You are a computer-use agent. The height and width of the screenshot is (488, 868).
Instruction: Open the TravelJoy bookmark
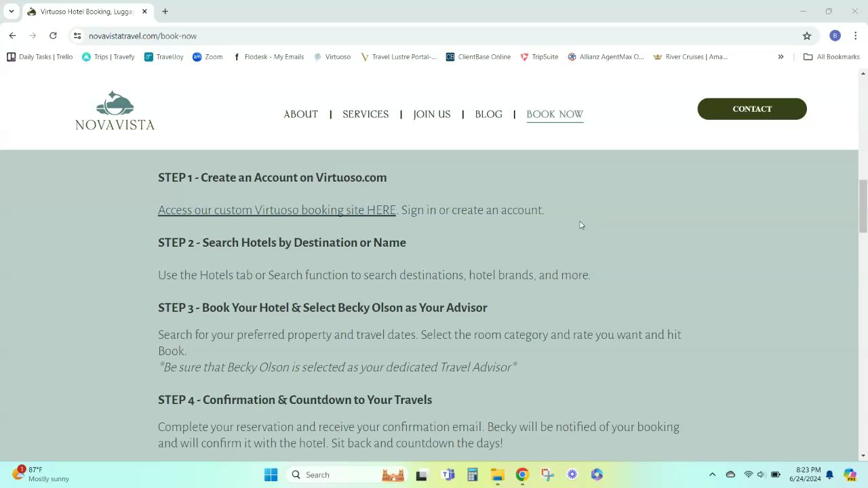(164, 57)
